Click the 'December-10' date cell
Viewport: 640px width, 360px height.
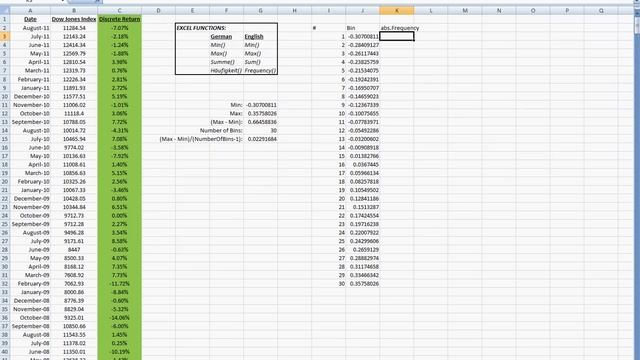tap(30, 96)
